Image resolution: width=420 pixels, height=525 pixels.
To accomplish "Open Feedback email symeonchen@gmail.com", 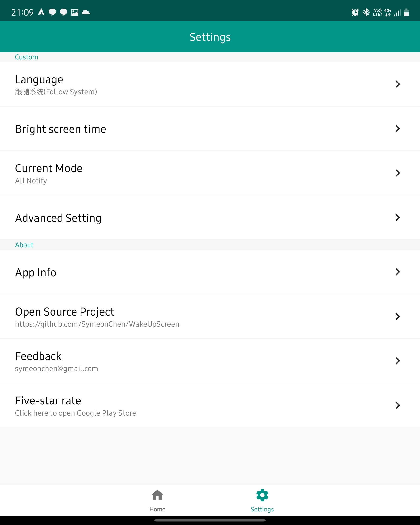I will (x=210, y=361).
